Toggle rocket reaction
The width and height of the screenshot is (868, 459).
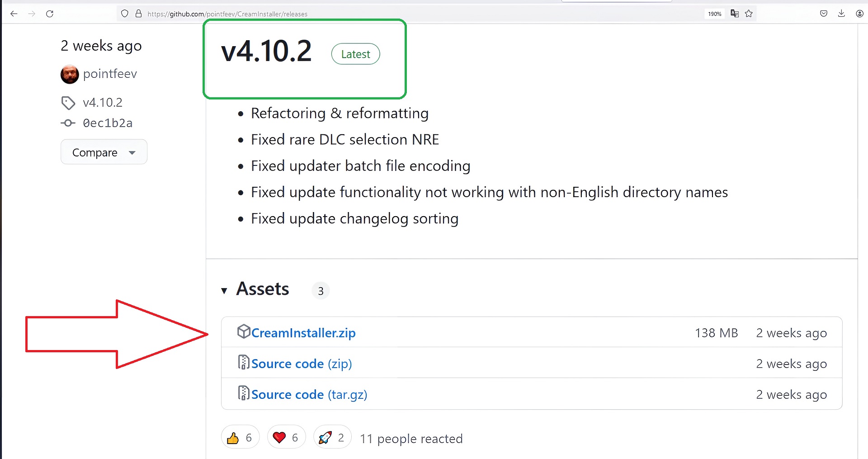[332, 437]
